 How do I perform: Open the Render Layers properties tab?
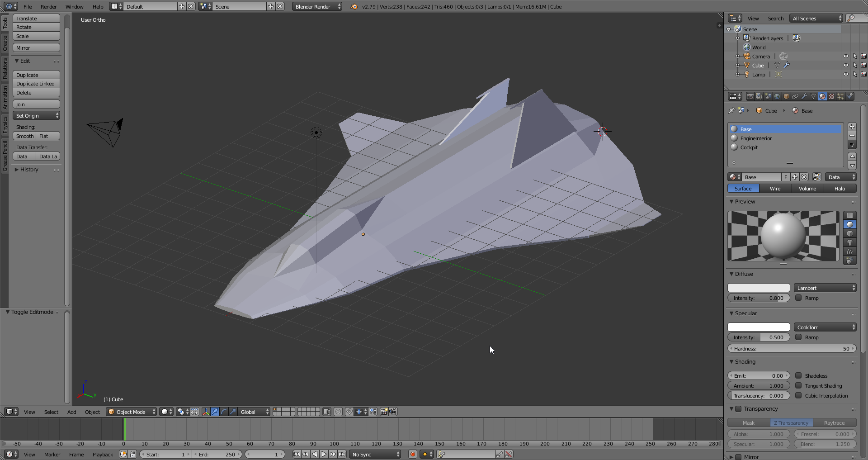click(759, 96)
